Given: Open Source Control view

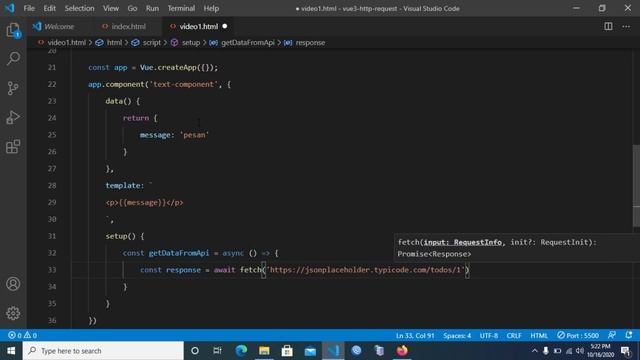Looking at the screenshot, I should [13, 88].
